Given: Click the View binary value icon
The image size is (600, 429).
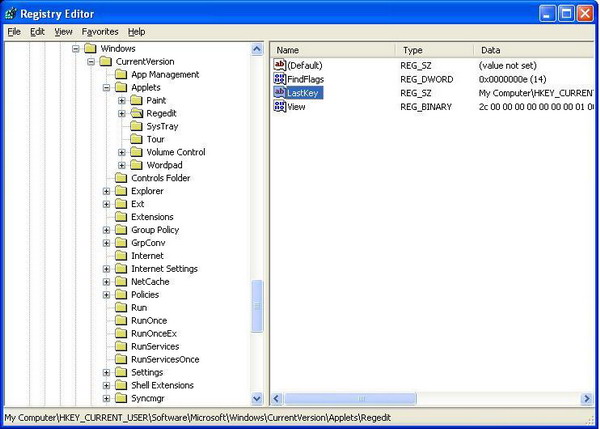Looking at the screenshot, I should click(280, 106).
